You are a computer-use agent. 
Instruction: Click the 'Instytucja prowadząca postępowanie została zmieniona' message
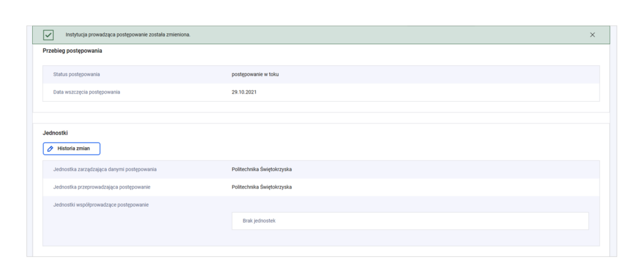coord(128,35)
